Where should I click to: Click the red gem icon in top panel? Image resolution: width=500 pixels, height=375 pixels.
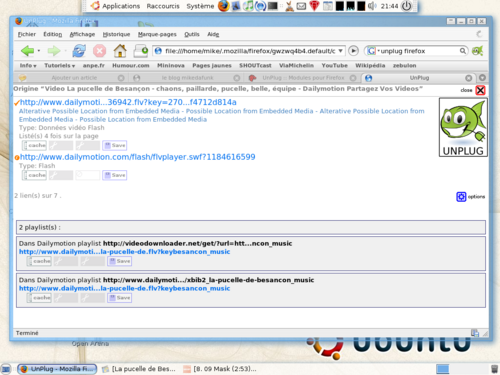pyautogui.click(x=314, y=6)
